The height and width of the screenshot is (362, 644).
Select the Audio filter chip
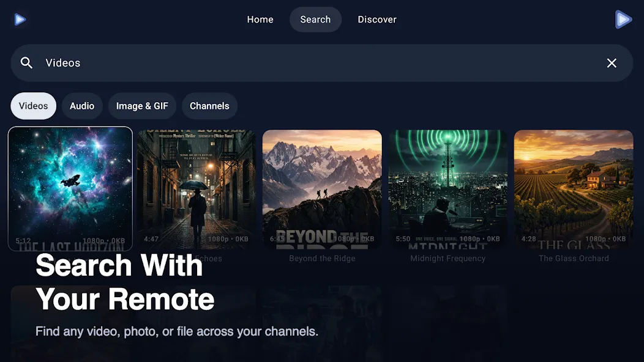pos(82,106)
